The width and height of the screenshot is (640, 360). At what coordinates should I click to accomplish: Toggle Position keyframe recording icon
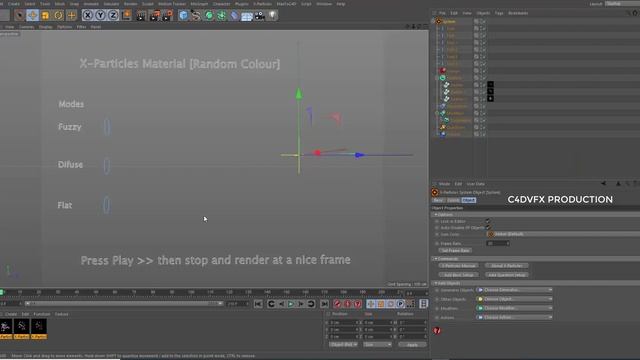pyautogui.click(x=371, y=304)
